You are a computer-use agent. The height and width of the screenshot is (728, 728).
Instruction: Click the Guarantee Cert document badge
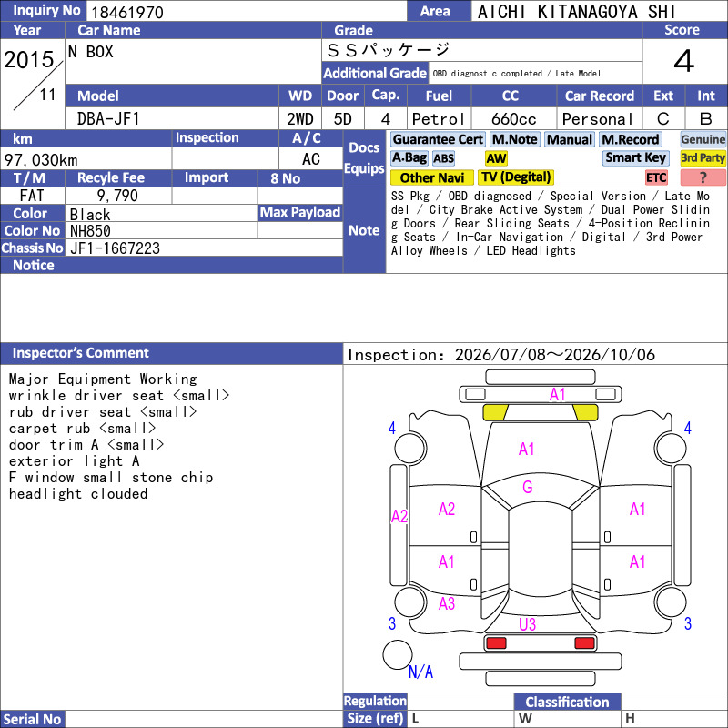pyautogui.click(x=438, y=139)
